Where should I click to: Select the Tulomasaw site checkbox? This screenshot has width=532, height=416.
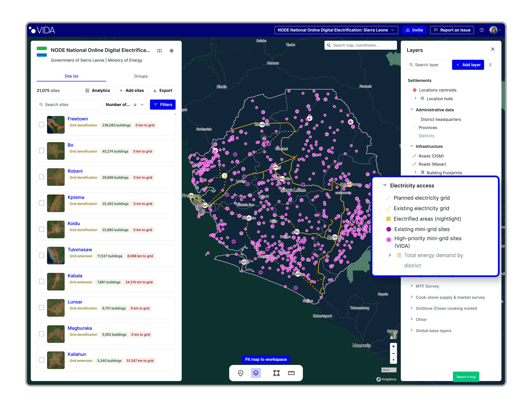pos(42,255)
